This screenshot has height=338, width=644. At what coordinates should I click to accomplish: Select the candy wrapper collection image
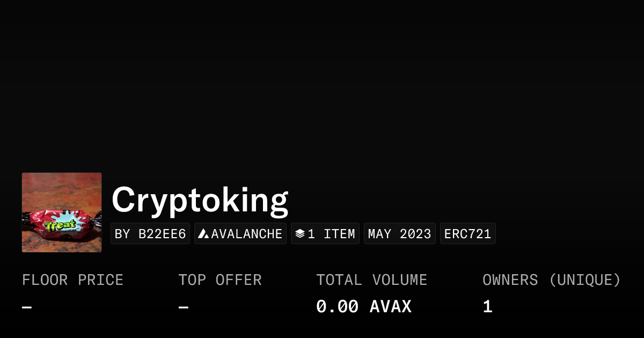(x=61, y=212)
